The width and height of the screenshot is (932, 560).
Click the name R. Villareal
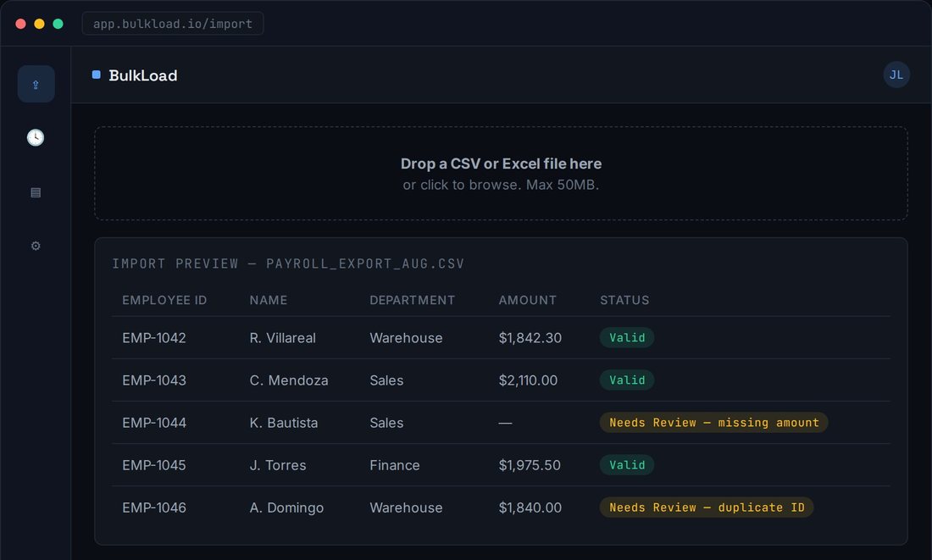click(282, 338)
